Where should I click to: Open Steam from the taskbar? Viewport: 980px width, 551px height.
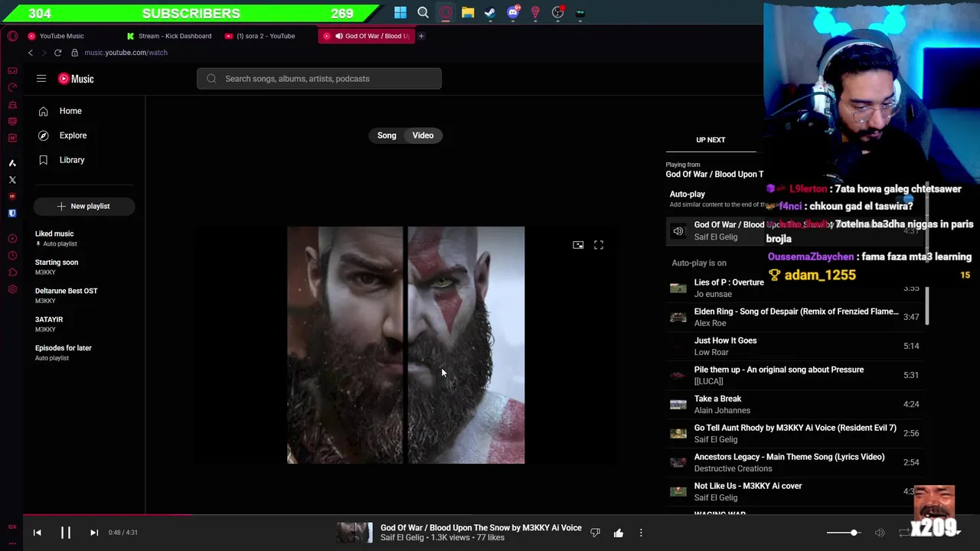click(490, 12)
